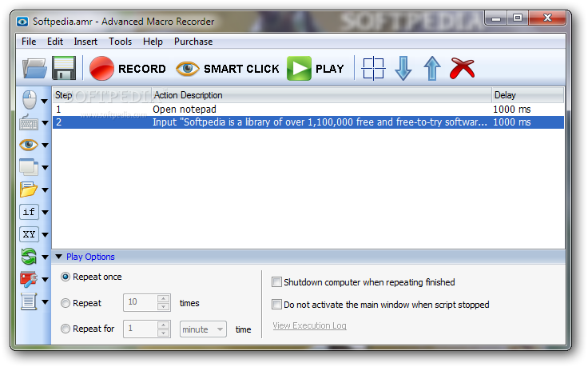Save macro with the floppy disk icon
Screen dimensions: 588x367
point(64,68)
